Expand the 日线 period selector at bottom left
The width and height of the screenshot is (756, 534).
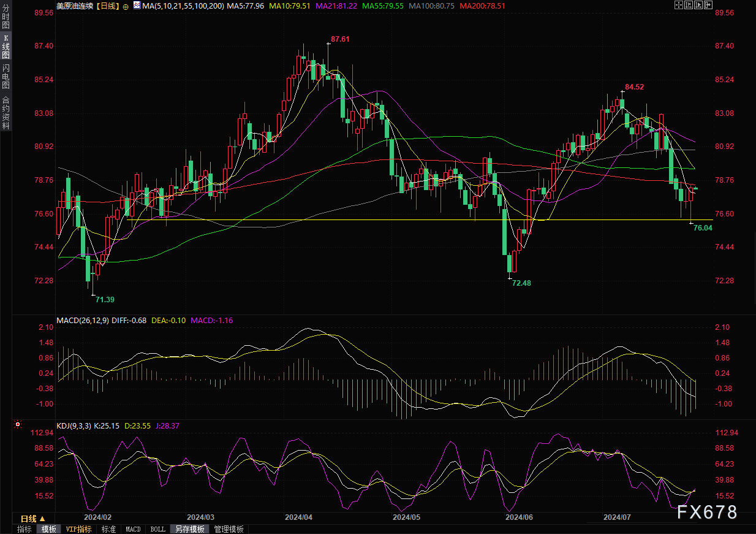click(x=33, y=519)
